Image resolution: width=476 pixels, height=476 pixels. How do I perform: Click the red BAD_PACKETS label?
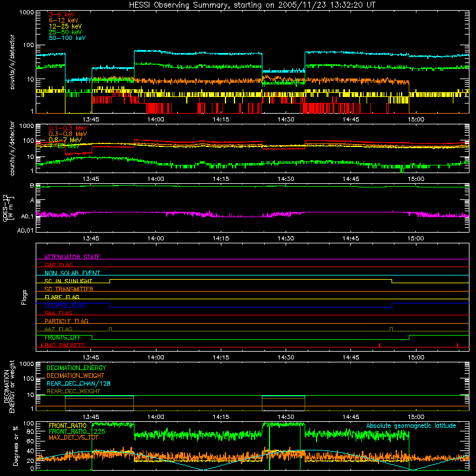pyautogui.click(x=65, y=345)
